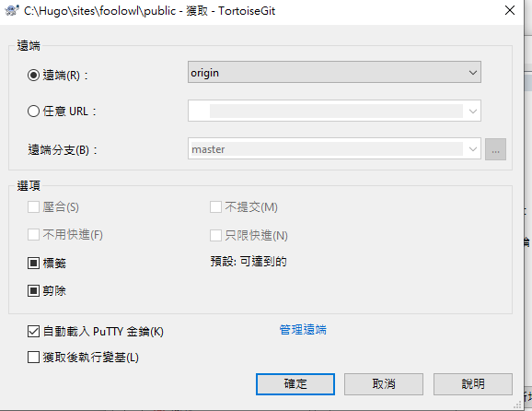Click the arrow of the 任意 URL combo box

coord(472,112)
